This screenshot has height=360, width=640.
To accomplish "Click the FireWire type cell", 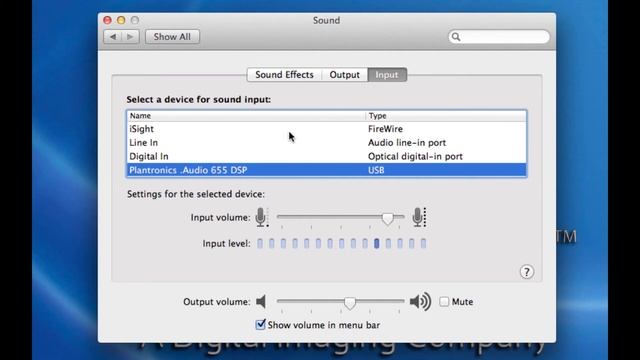I will [385, 129].
